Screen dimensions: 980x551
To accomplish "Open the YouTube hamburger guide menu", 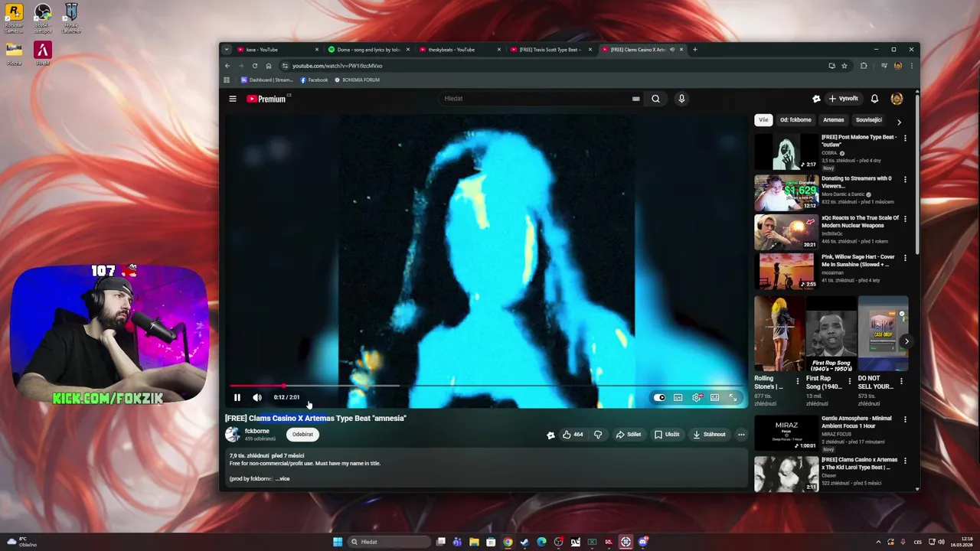I will [x=233, y=99].
